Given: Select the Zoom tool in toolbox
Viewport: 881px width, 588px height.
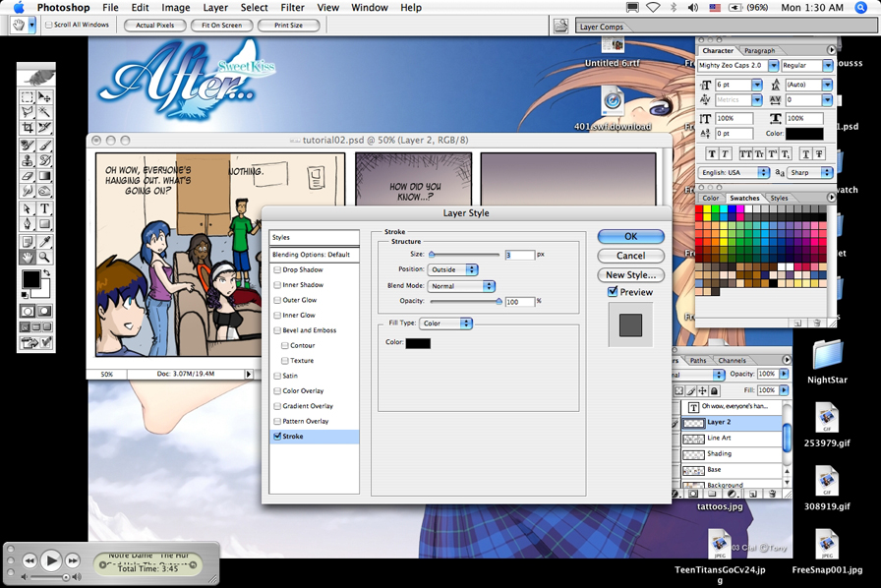Looking at the screenshot, I should [44, 258].
